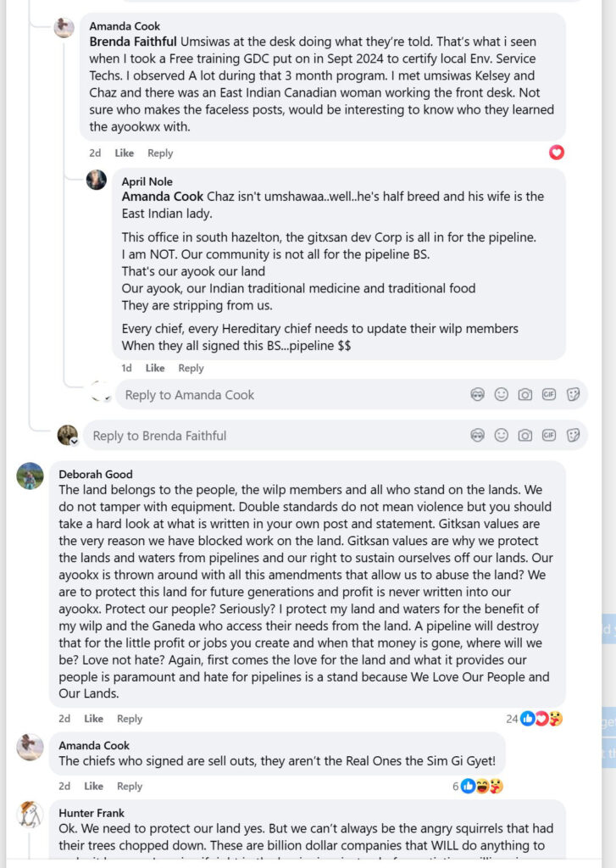View heart reaction on Amanda Cook's top comment
The height and width of the screenshot is (868, 616).
[x=557, y=153]
